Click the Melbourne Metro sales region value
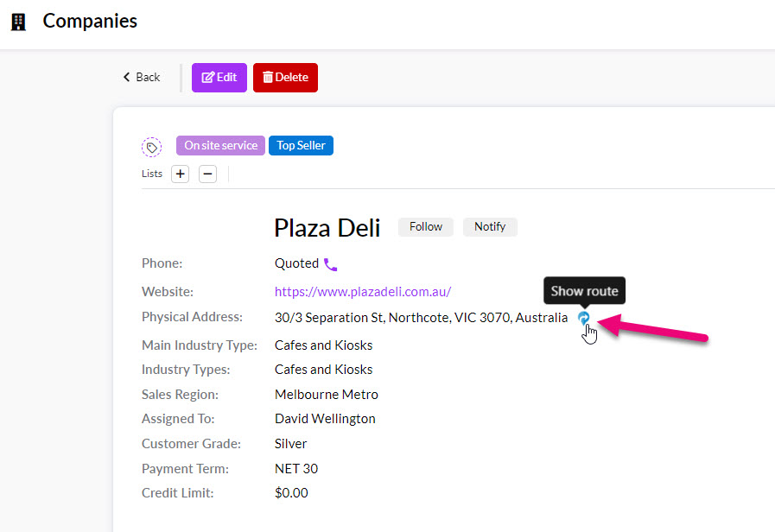The height and width of the screenshot is (532, 775). click(326, 394)
